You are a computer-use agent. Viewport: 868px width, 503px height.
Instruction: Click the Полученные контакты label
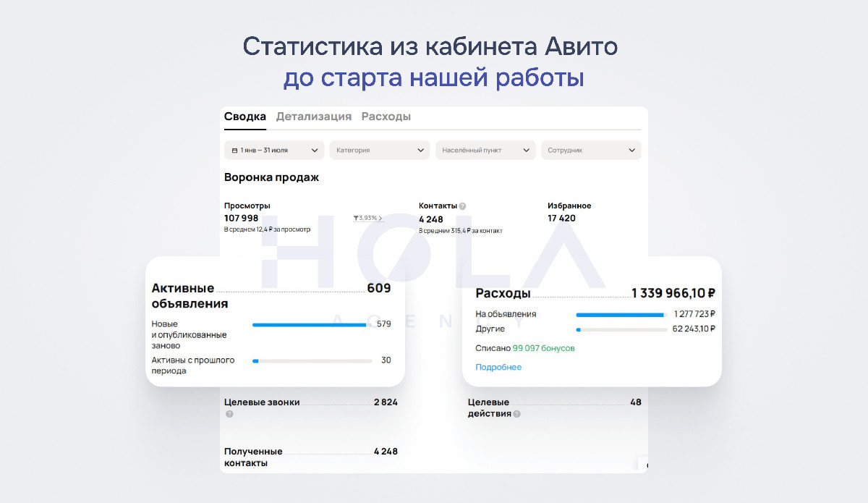[x=253, y=457]
